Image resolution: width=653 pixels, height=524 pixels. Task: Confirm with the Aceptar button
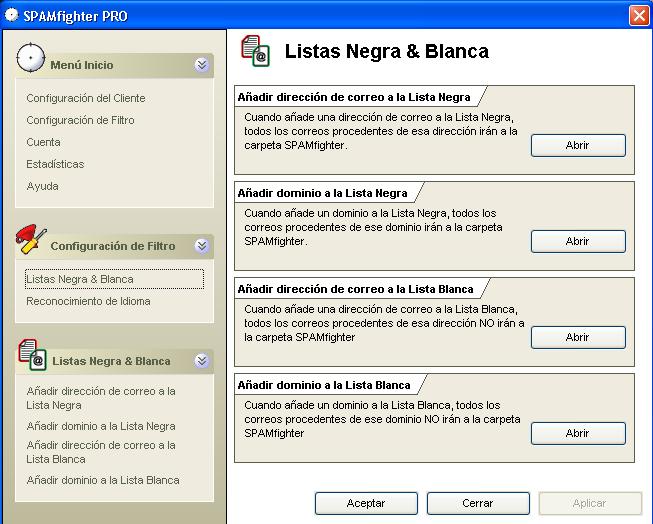(x=366, y=503)
